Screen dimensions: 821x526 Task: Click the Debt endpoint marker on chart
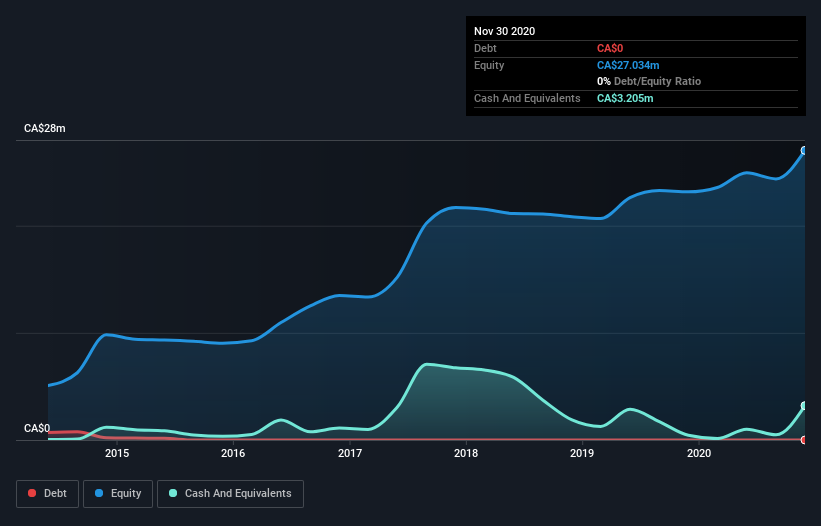pyautogui.click(x=804, y=440)
